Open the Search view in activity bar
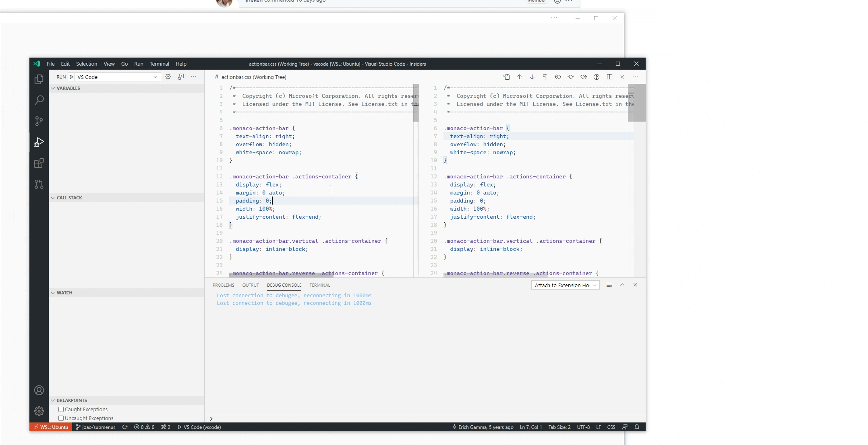The width and height of the screenshot is (868, 445). pyautogui.click(x=39, y=100)
